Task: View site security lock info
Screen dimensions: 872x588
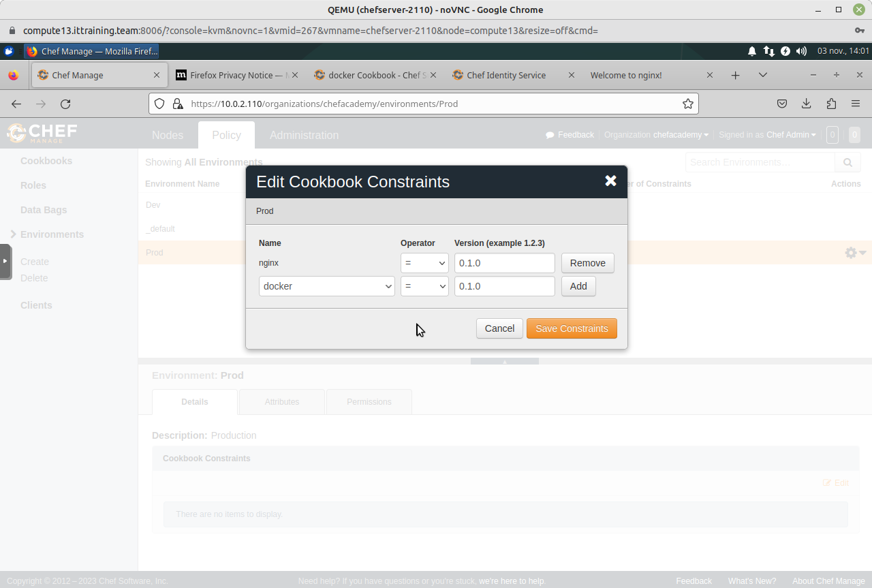Action: (178, 104)
